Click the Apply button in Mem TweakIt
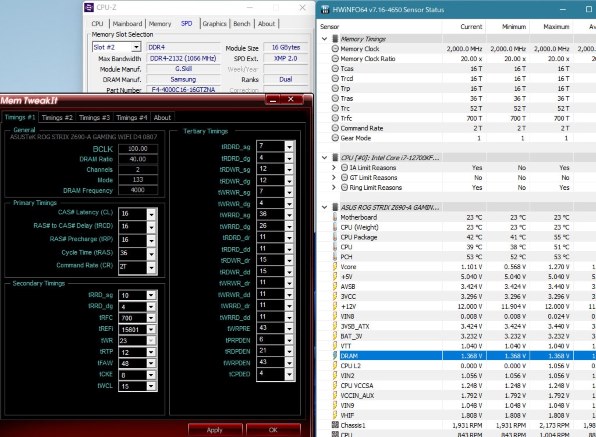Screen dimensions: 596x437 (215, 430)
